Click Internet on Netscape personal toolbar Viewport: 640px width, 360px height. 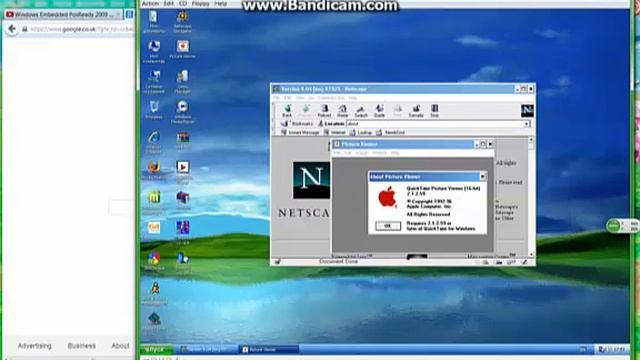point(335,132)
